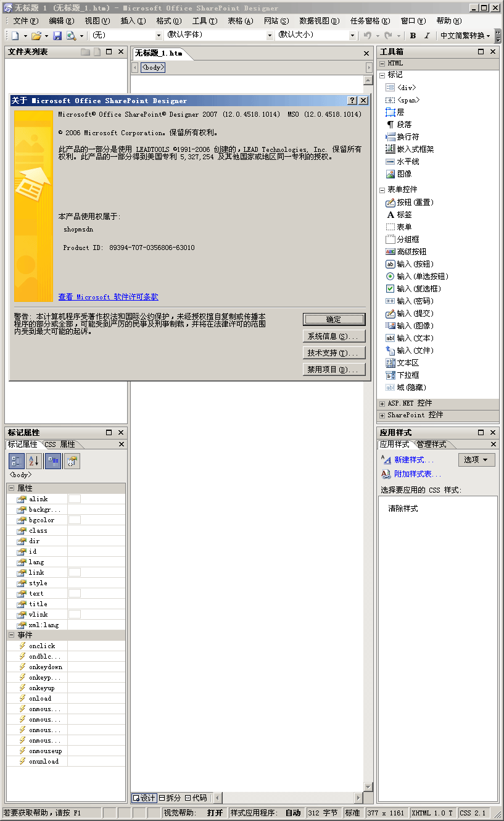Click the 新建样式 link

[x=414, y=460]
